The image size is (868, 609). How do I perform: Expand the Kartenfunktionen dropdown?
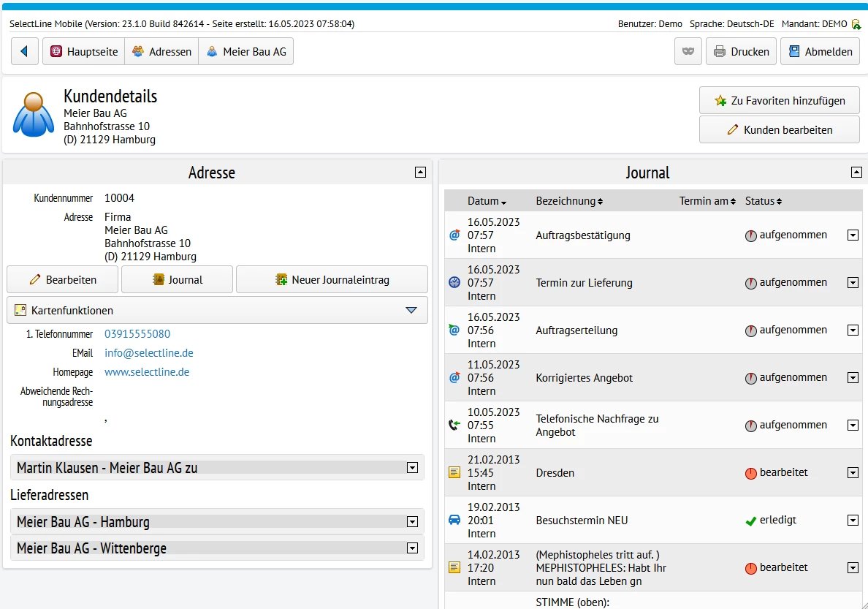pos(411,311)
